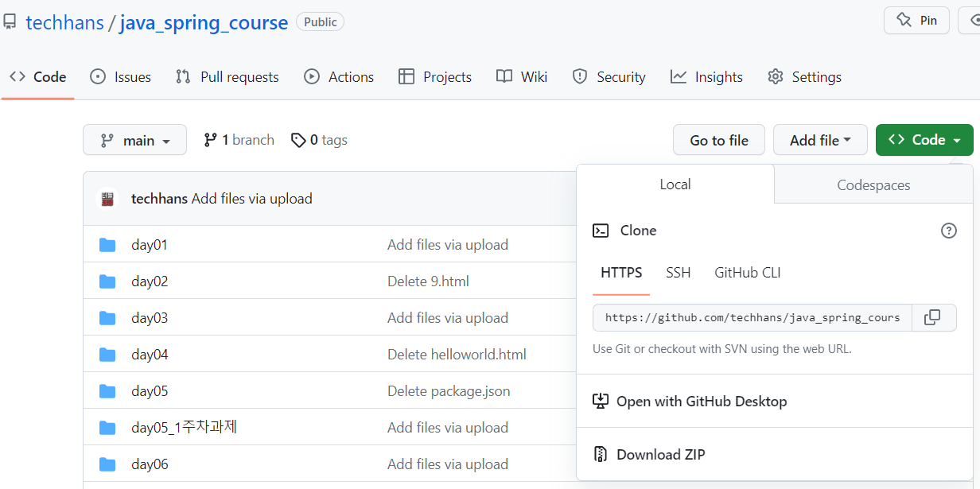Select the Local tab in clone panel
Image resolution: width=980 pixels, height=489 pixels.
[675, 184]
